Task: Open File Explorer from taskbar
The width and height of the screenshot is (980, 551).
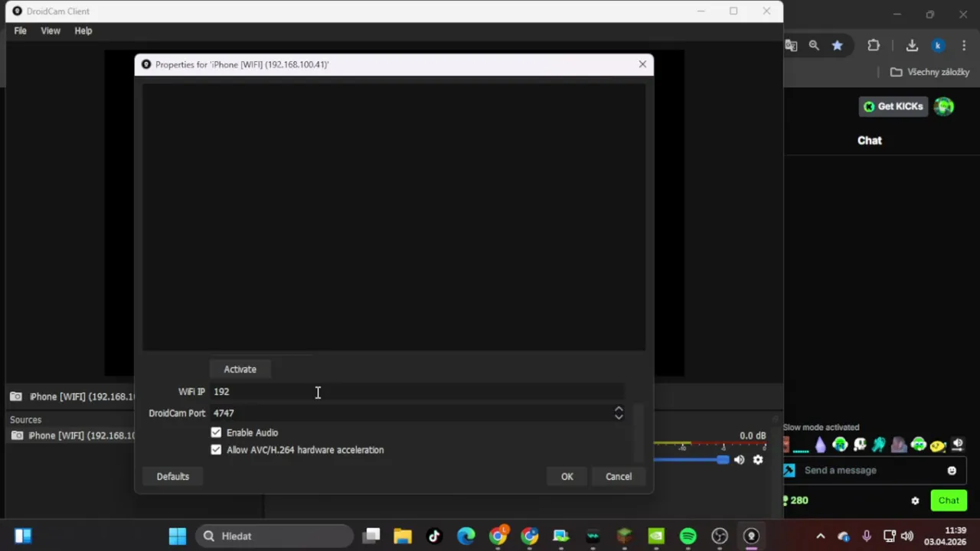Action: (403, 536)
